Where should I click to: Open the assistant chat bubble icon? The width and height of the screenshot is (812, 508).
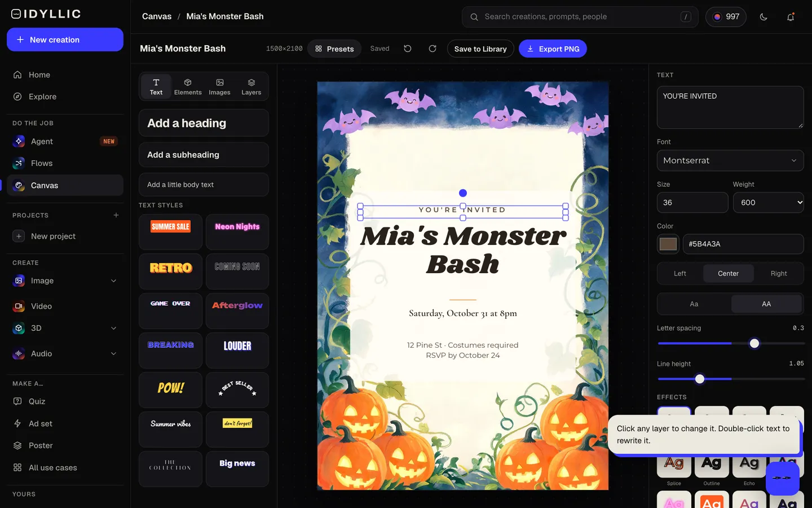(x=782, y=478)
